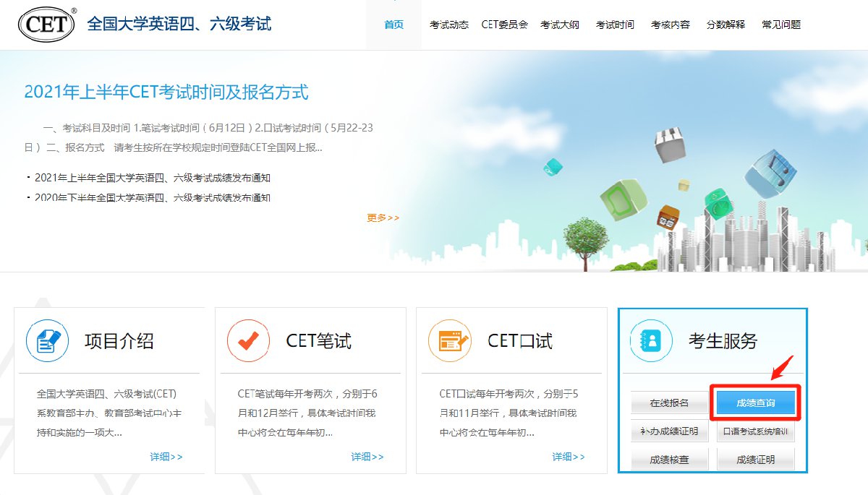Screen dimensions: 868x495
Task: Click the 成绩核查 button
Action: coord(669,460)
